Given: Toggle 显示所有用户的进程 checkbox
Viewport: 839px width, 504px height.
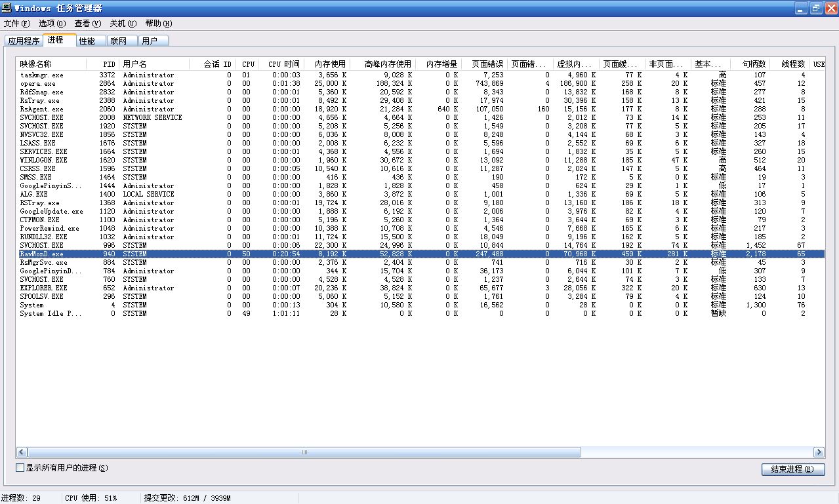Looking at the screenshot, I should pyautogui.click(x=20, y=468).
